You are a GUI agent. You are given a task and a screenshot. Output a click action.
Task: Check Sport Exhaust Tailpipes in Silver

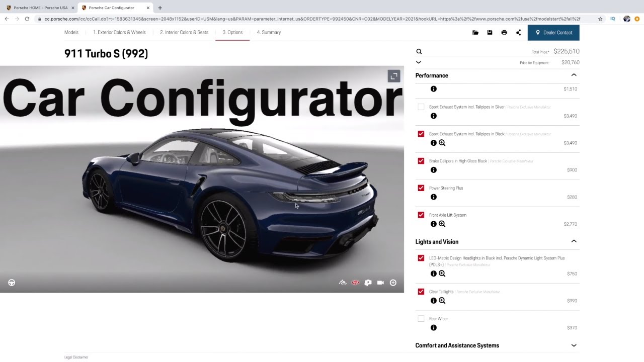[x=421, y=107]
